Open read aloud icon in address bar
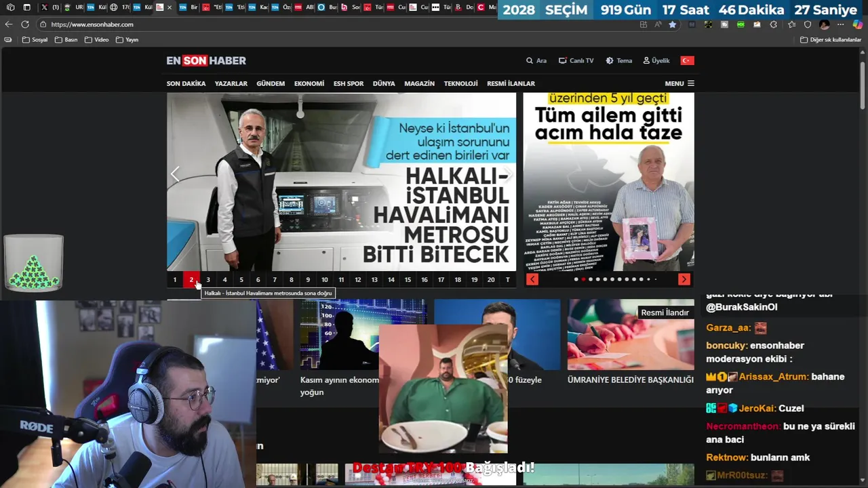 (658, 24)
